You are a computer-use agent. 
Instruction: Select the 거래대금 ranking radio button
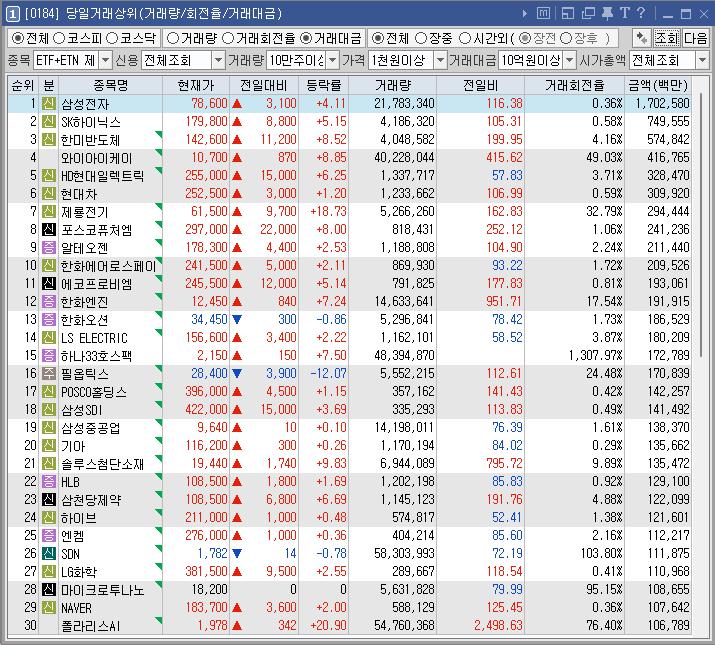pyautogui.click(x=306, y=38)
